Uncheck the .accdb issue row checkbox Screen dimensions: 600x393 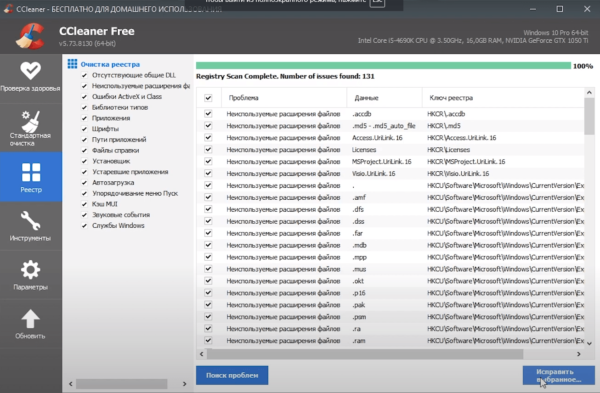pyautogui.click(x=208, y=114)
